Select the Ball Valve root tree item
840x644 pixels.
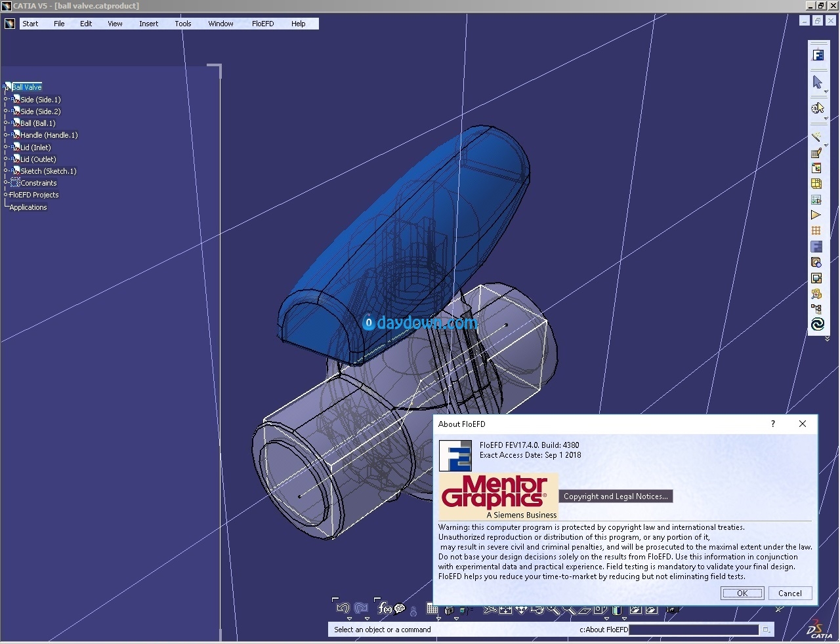[x=26, y=87]
